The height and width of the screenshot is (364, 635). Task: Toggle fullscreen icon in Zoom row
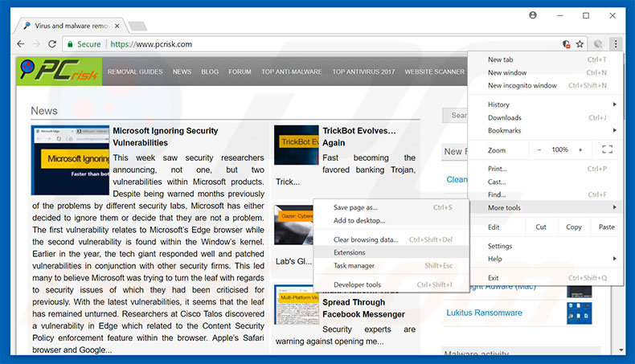pos(607,149)
